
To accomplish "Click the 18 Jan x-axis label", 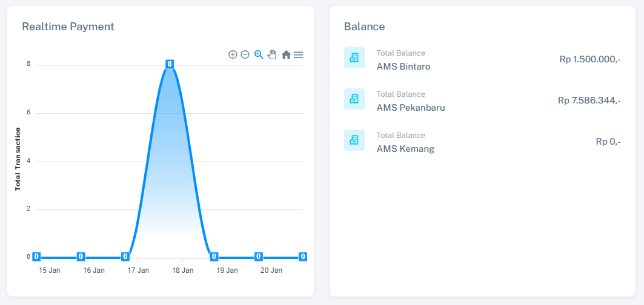I will coord(183,271).
